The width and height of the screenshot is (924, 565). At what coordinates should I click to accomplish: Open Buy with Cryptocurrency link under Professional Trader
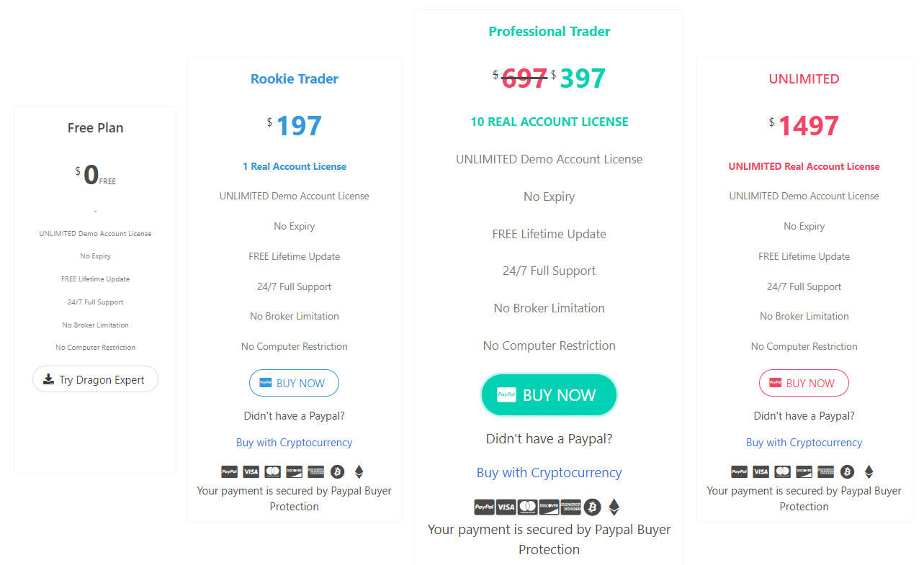point(550,473)
